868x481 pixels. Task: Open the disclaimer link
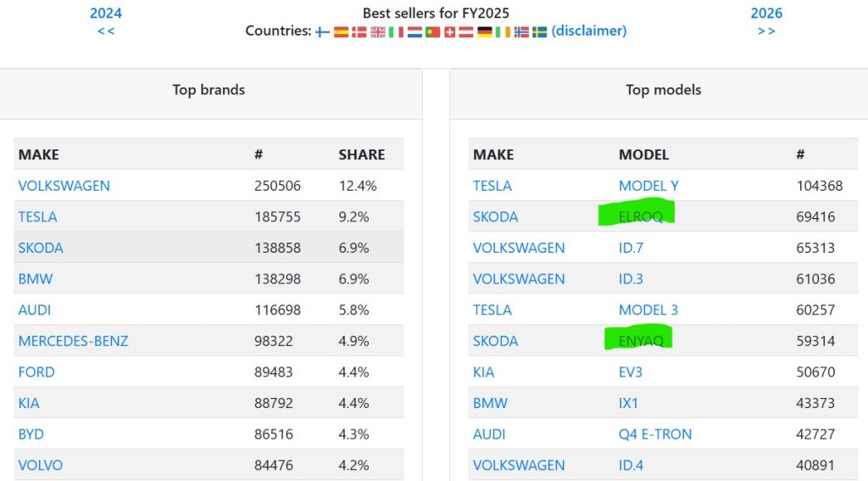[x=589, y=31]
